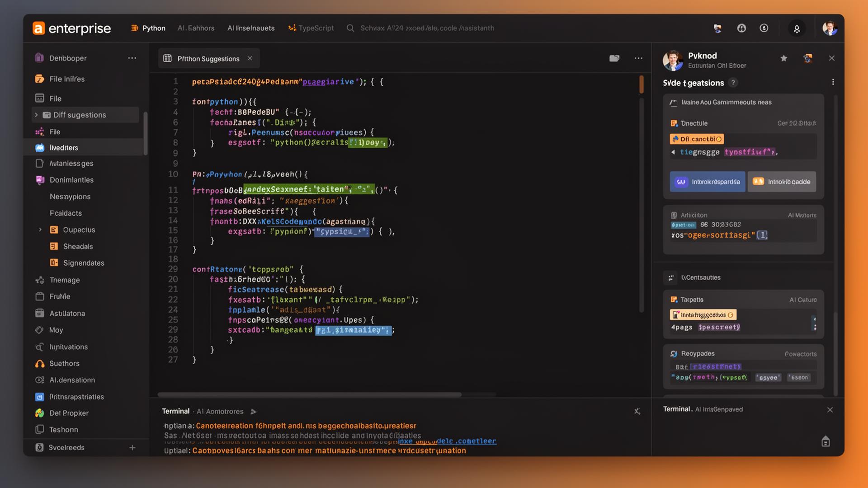The image size is (868, 488).
Task: Click the Intnokib cadde button
Action: (x=782, y=182)
